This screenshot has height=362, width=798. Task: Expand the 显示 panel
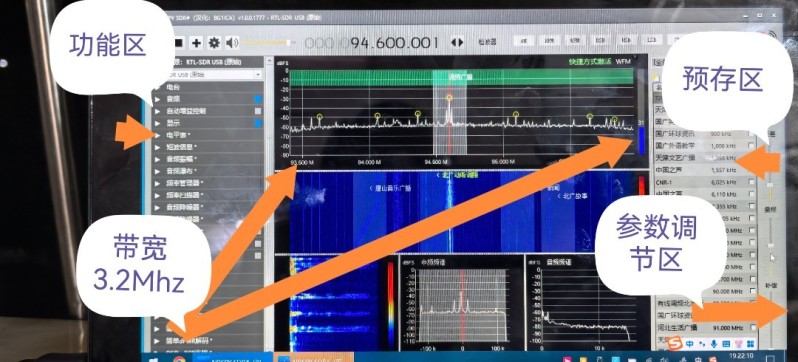click(x=208, y=123)
